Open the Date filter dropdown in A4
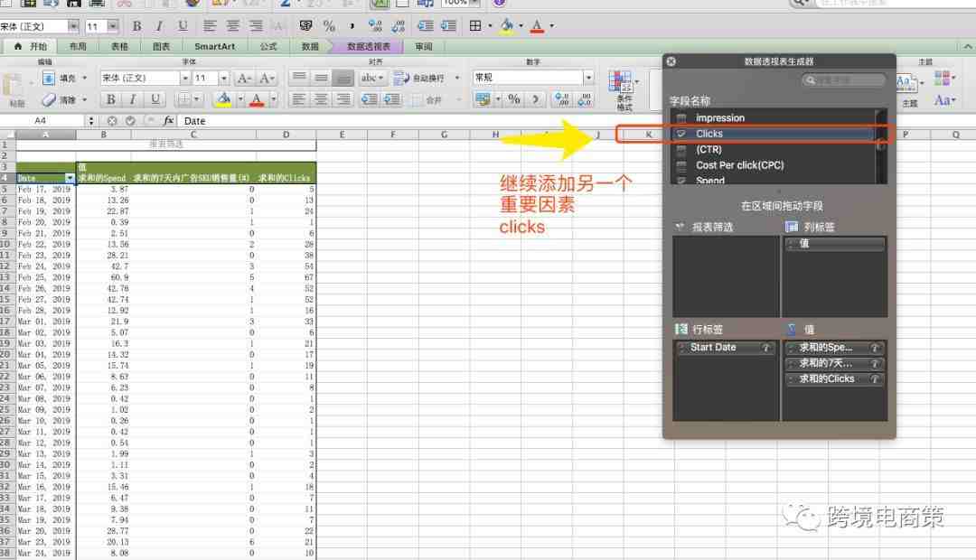Screen dimensions: 976x560 [x=70, y=178]
